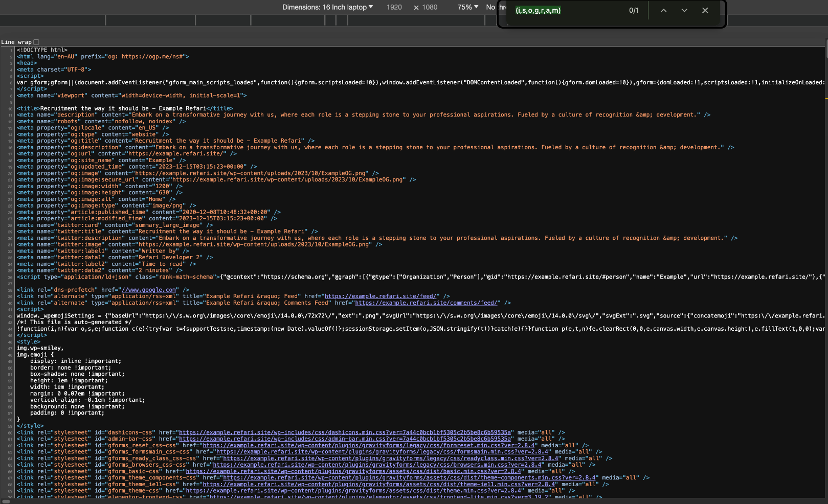Click the "img.wp-smiley," CSS selector line

[40, 348]
